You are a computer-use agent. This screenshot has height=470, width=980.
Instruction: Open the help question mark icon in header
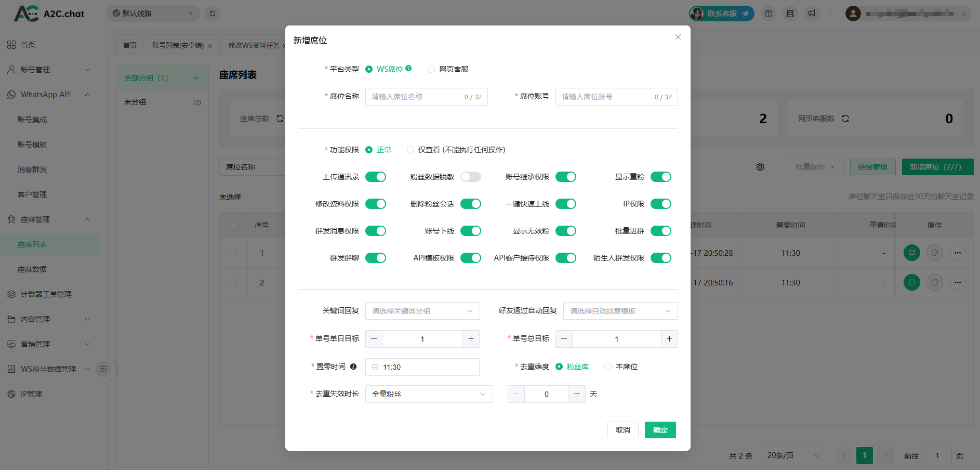coord(769,14)
